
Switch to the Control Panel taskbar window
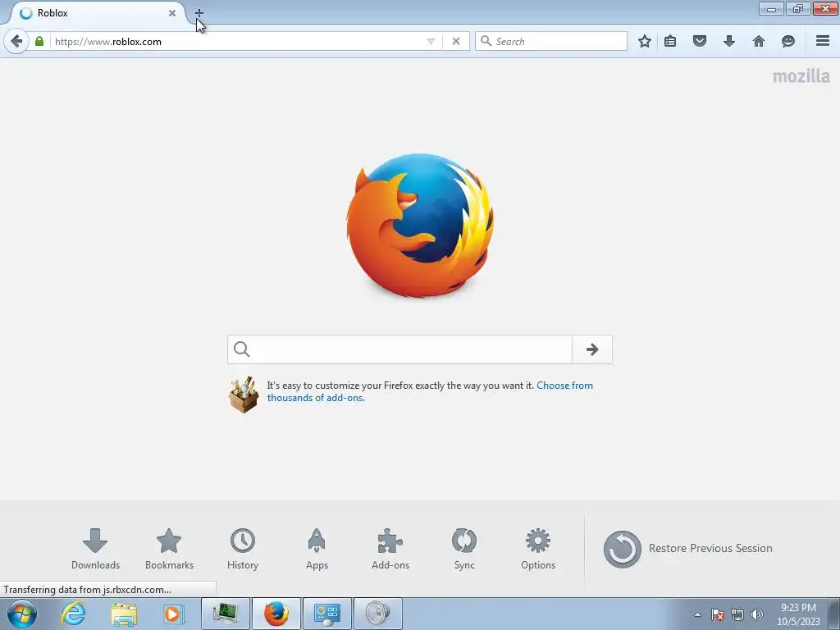coord(326,614)
